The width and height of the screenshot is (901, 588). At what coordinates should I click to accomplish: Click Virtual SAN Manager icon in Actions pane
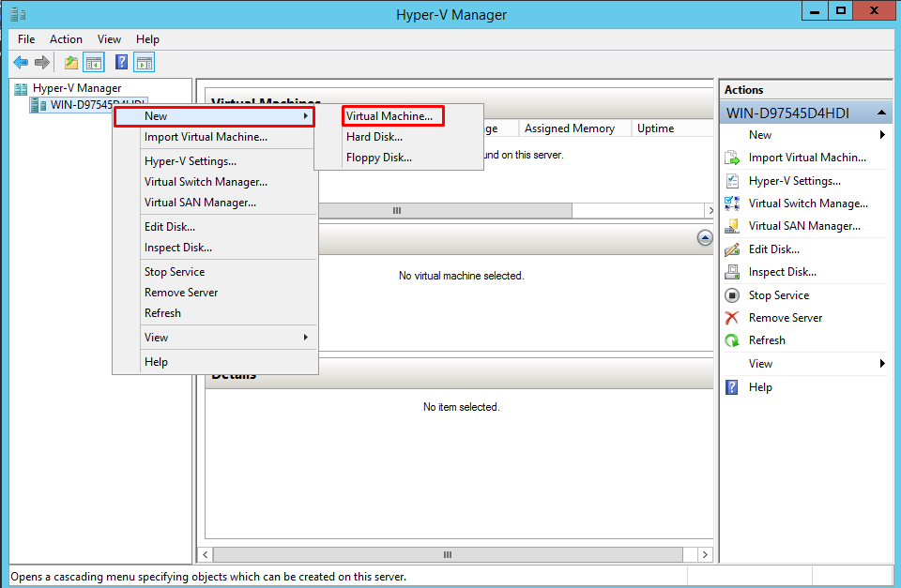732,226
